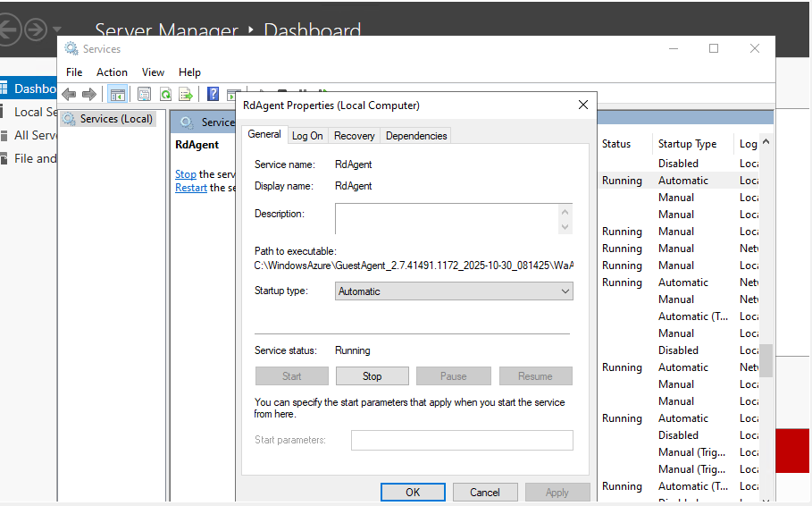Sort by Log On As column header
This screenshot has width=812, height=506.
tap(749, 144)
